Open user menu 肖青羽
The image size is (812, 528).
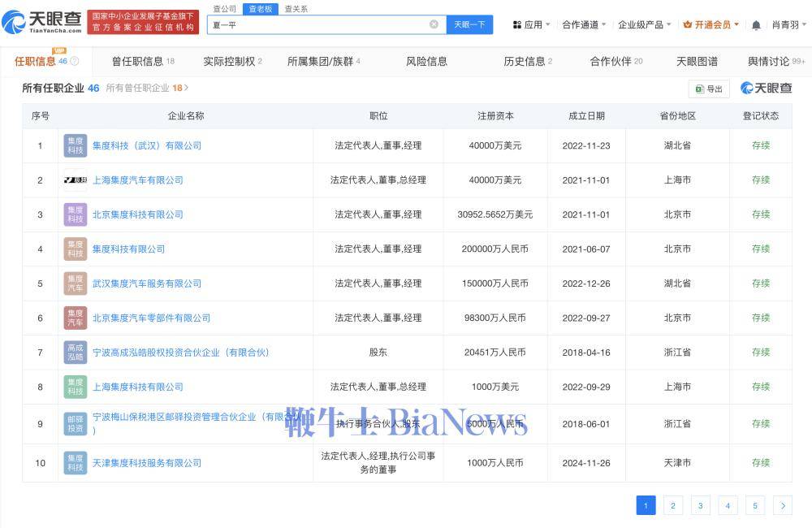coord(789,24)
